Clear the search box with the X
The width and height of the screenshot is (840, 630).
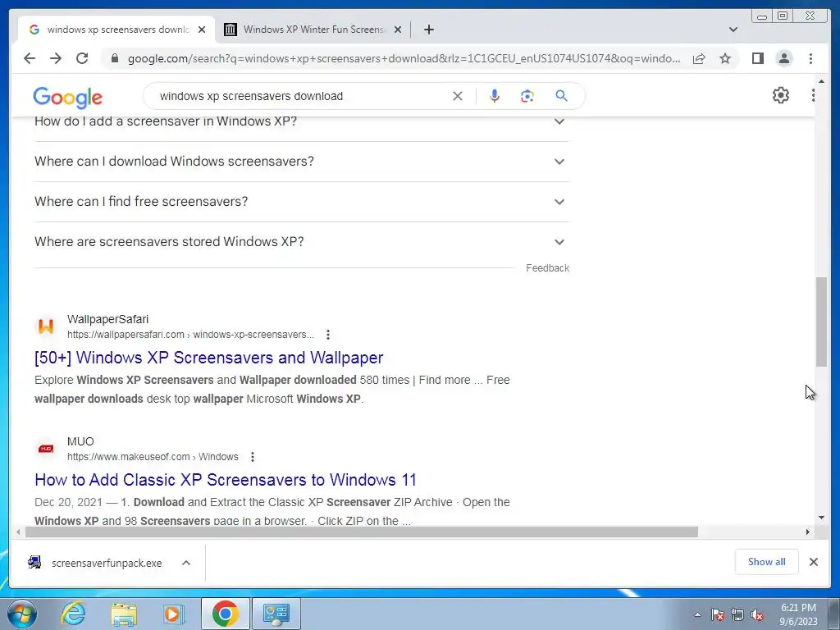(x=458, y=96)
